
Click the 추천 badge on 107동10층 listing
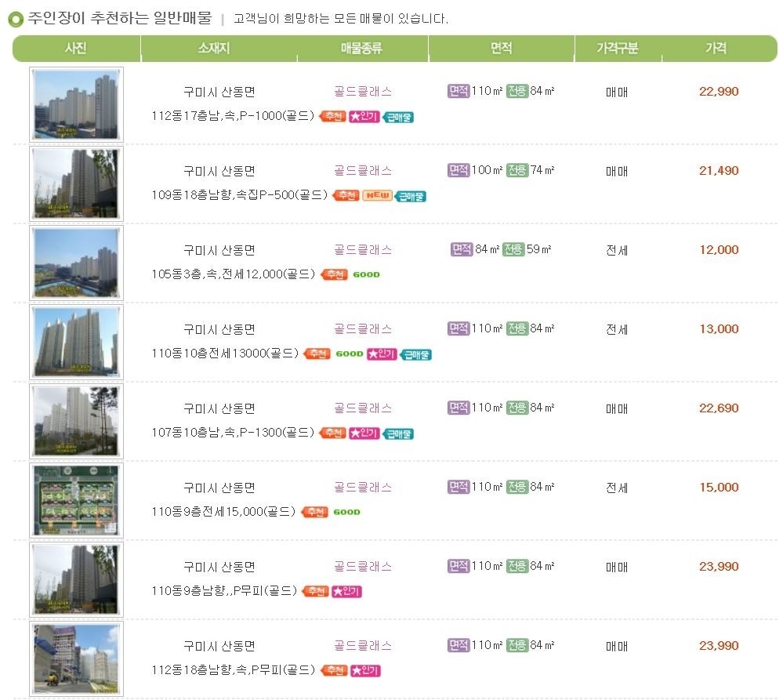point(332,433)
